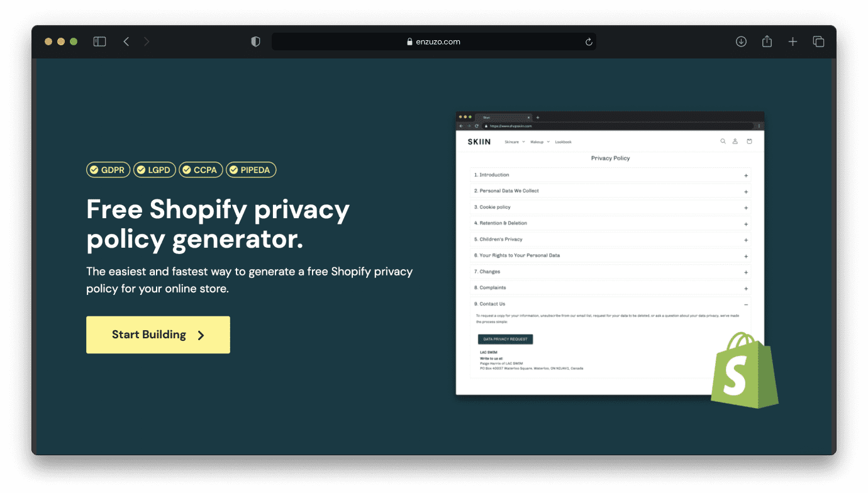Show Safari downloads
Screen dimensions: 868x493
click(741, 42)
